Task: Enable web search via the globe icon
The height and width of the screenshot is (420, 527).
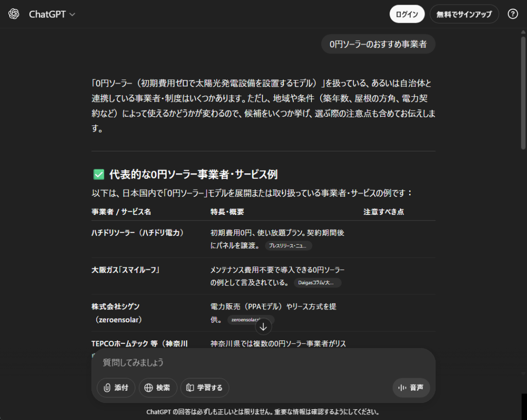Action: 148,388
